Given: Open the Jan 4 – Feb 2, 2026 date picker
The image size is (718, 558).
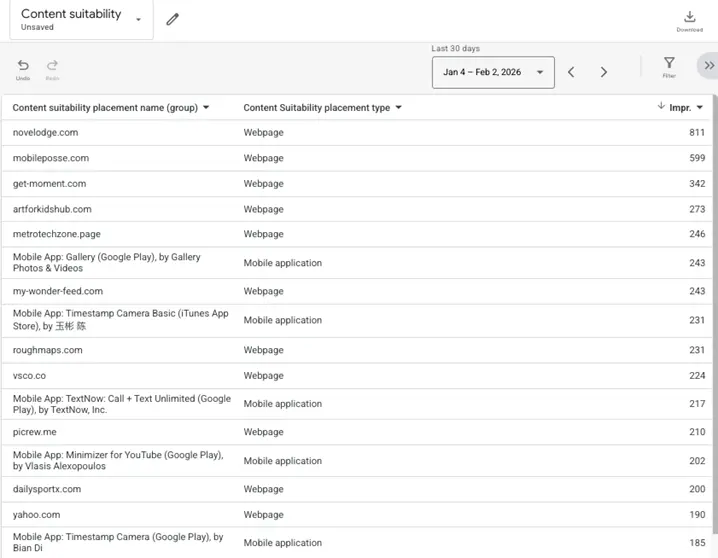Looking at the screenshot, I should [x=493, y=72].
